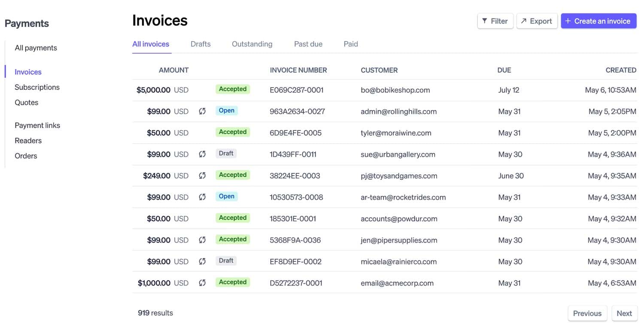Switch to the Outstanding tab
Image resolution: width=644 pixels, height=328 pixels.
[x=252, y=44]
